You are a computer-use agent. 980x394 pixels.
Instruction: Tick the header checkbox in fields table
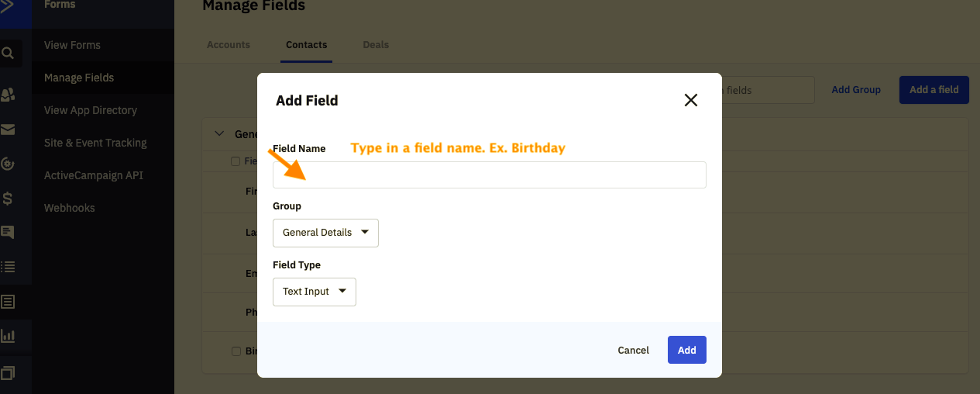(236, 161)
